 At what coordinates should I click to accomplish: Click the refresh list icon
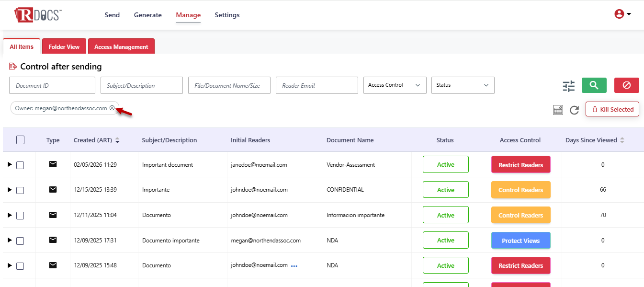pyautogui.click(x=574, y=110)
